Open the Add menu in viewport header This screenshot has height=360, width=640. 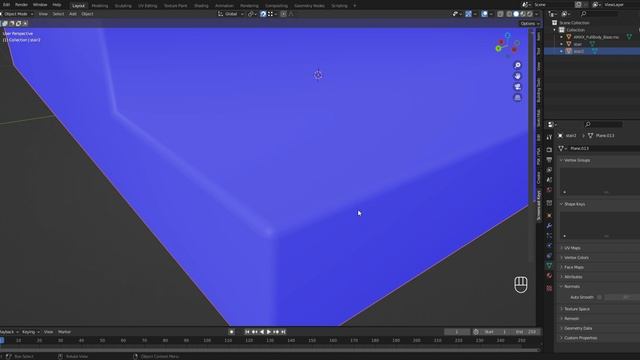(73, 14)
